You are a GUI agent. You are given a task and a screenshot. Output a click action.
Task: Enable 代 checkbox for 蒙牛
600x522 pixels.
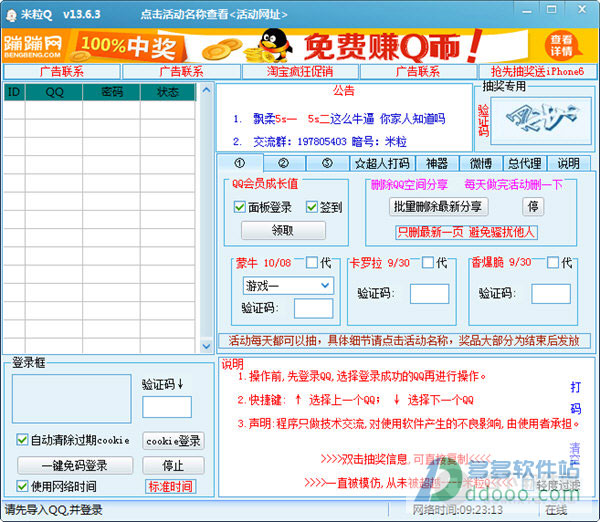pos(312,263)
